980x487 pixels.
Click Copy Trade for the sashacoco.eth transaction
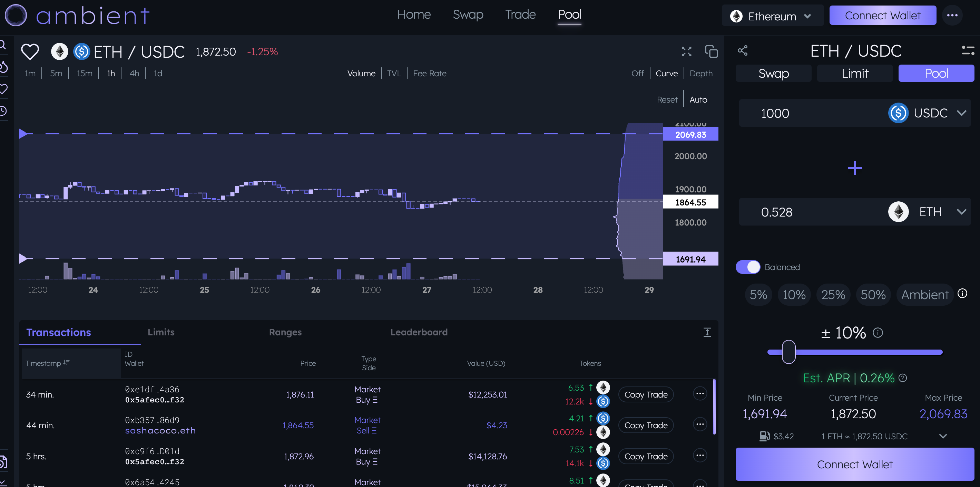coord(646,425)
